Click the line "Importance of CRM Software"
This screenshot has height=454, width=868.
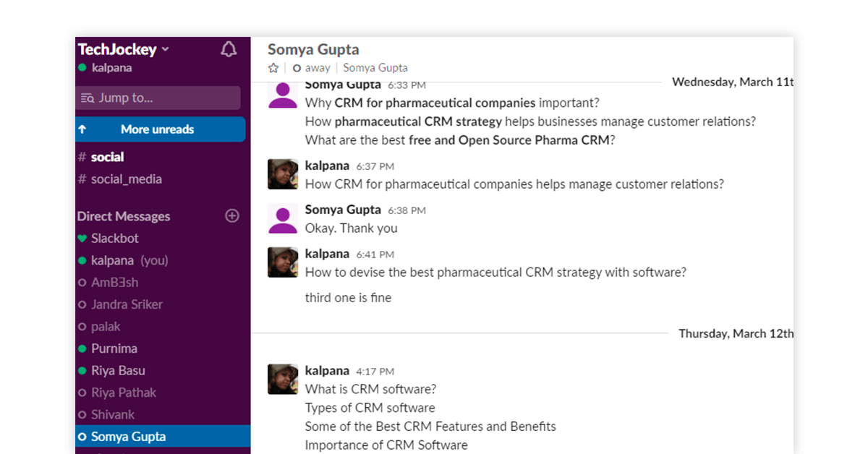click(x=386, y=445)
